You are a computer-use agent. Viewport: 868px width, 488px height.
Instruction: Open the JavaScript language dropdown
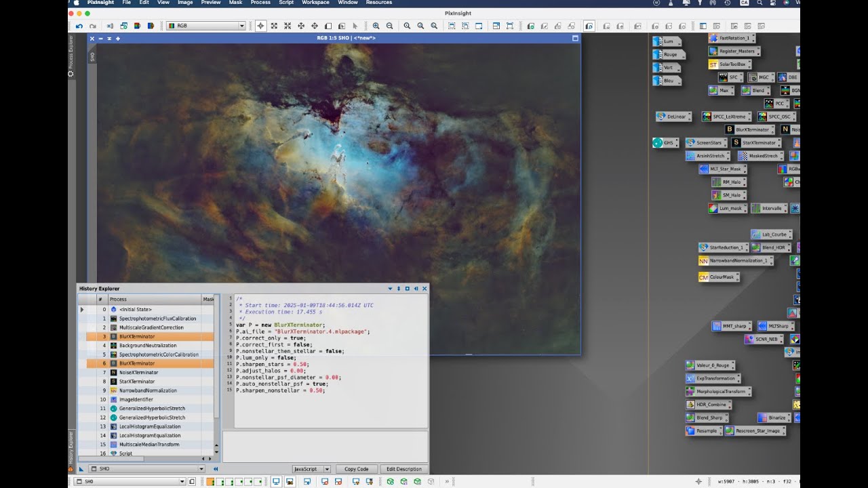pyautogui.click(x=311, y=469)
